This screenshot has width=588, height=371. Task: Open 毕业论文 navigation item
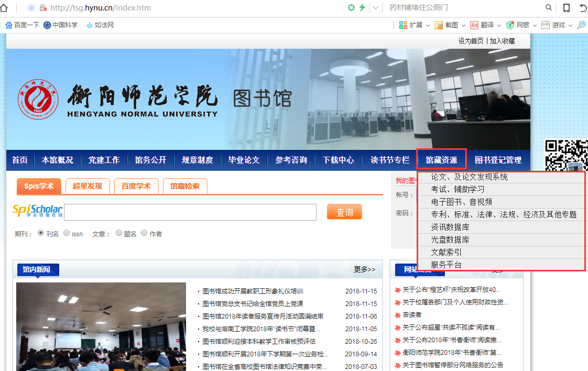click(x=244, y=160)
